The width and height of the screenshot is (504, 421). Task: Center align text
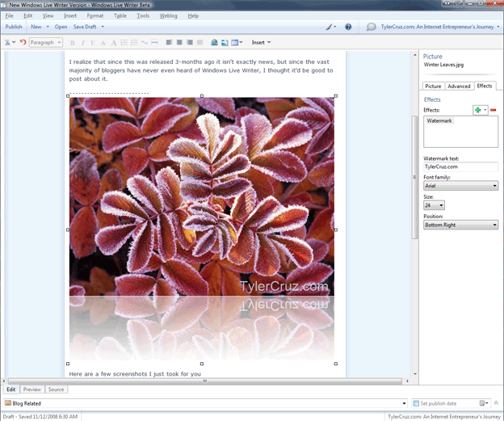pyautogui.click(x=179, y=43)
